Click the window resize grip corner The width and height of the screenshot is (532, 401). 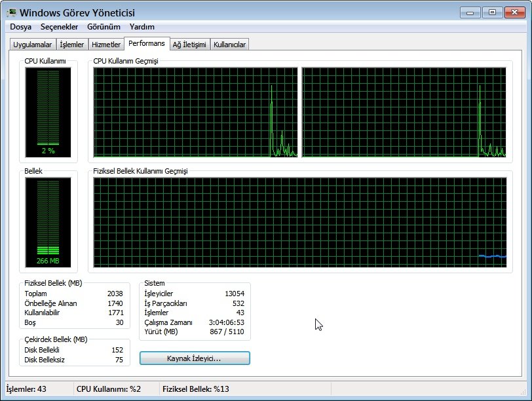click(x=523, y=392)
